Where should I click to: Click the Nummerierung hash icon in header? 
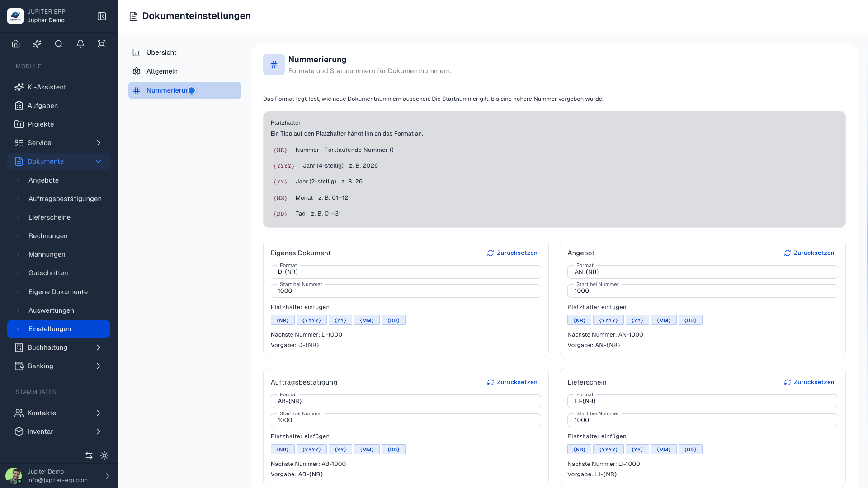[x=274, y=65]
